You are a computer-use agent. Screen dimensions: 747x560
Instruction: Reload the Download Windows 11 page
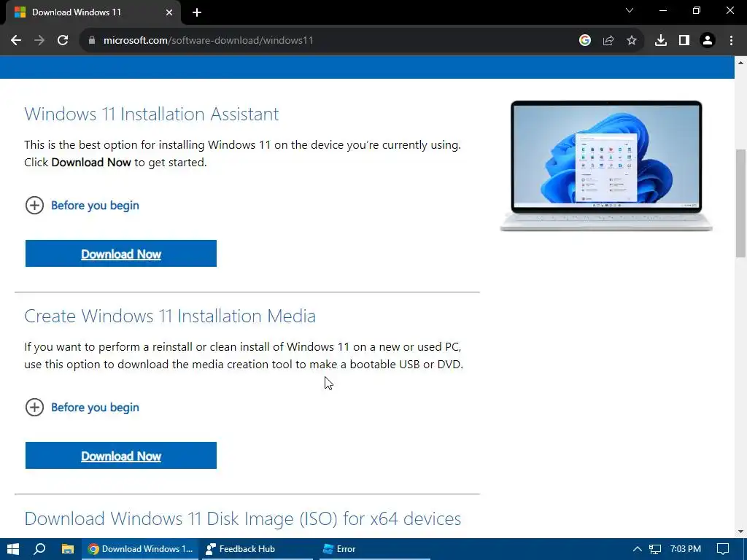click(x=63, y=41)
